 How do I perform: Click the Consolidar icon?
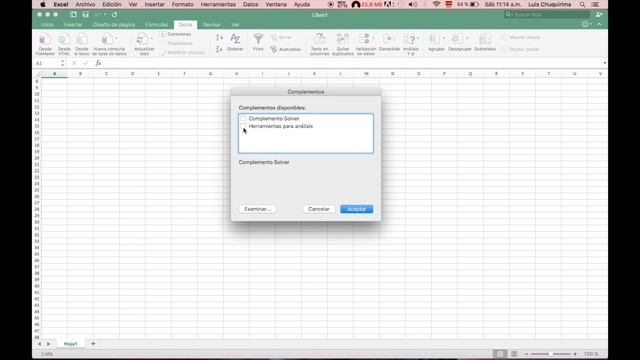pyautogui.click(x=389, y=39)
